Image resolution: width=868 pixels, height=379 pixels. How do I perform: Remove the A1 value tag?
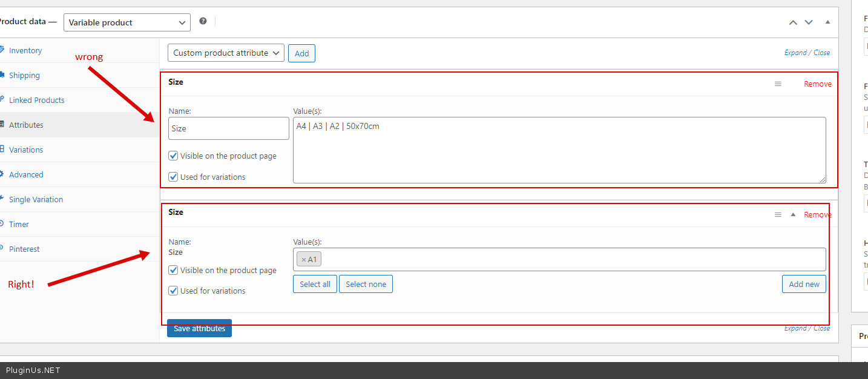tap(304, 260)
